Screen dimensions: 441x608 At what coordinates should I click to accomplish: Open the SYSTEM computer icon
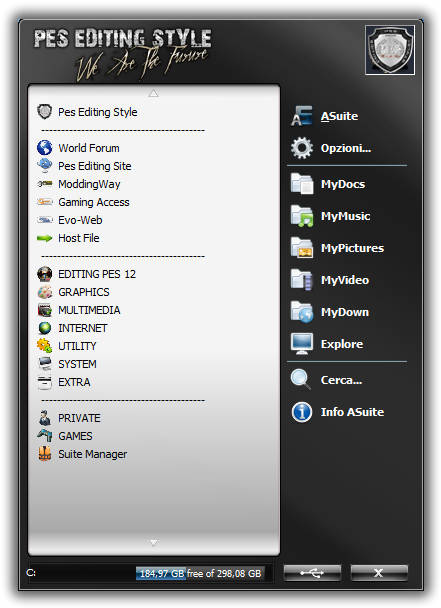[45, 364]
